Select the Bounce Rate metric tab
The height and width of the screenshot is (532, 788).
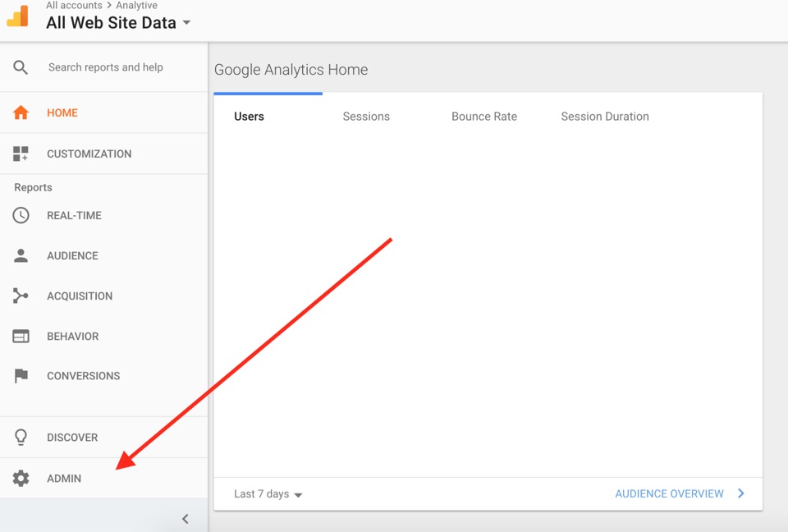[x=484, y=116]
